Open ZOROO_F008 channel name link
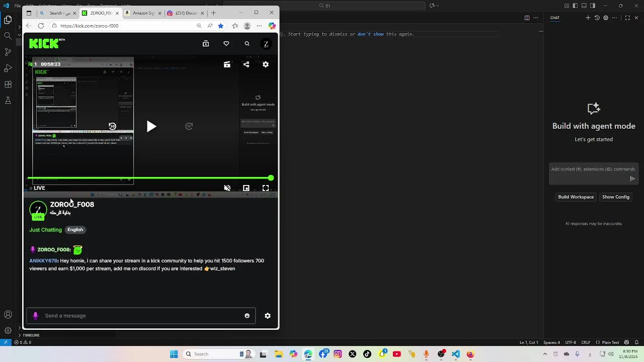Viewport: 644px width, 362px height. (x=72, y=205)
